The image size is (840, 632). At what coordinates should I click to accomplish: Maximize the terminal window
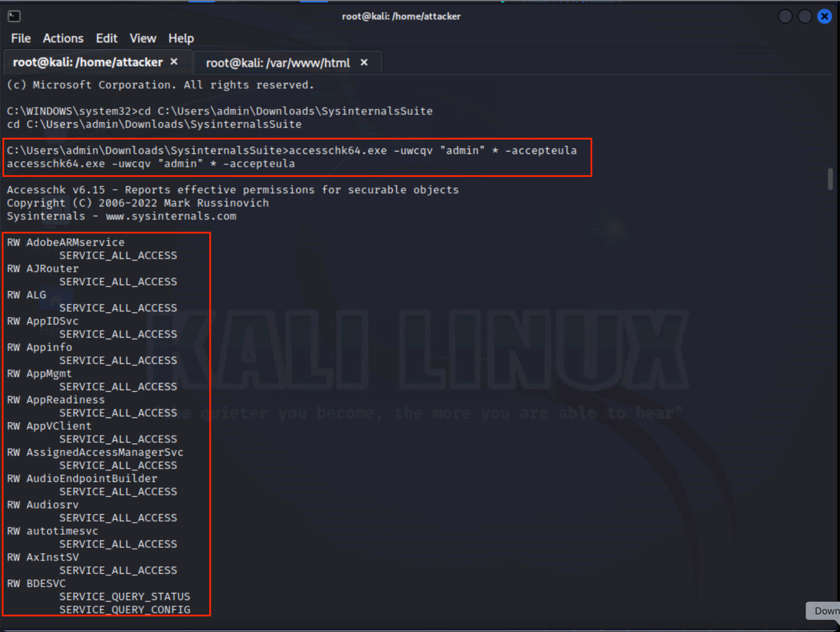pos(805,16)
